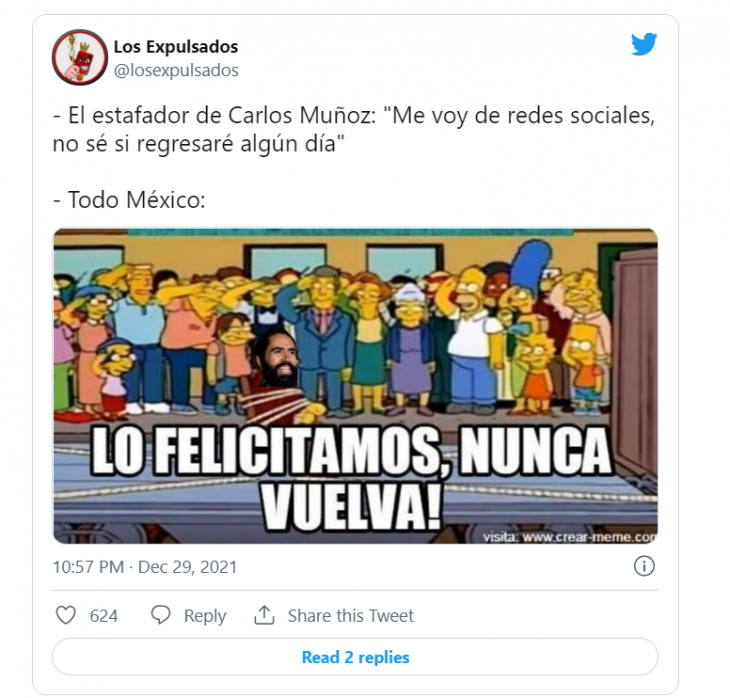The height and width of the screenshot is (698, 730).
Task: Click the share upload arrow icon
Action: (x=264, y=615)
